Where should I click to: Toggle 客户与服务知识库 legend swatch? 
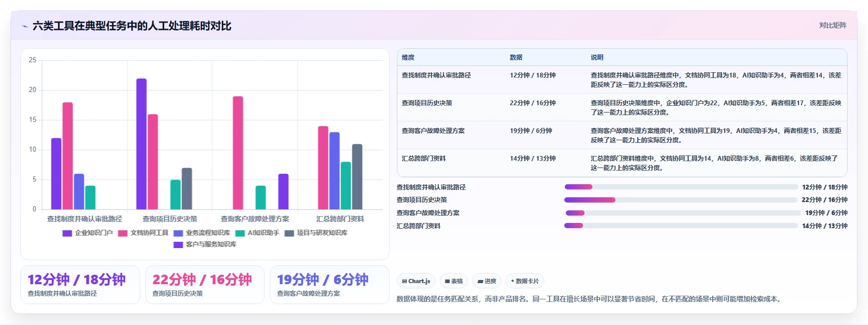click(178, 245)
